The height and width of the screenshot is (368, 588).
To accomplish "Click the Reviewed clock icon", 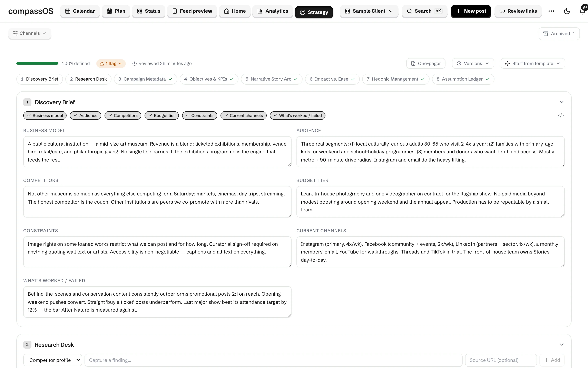I will [x=134, y=64].
